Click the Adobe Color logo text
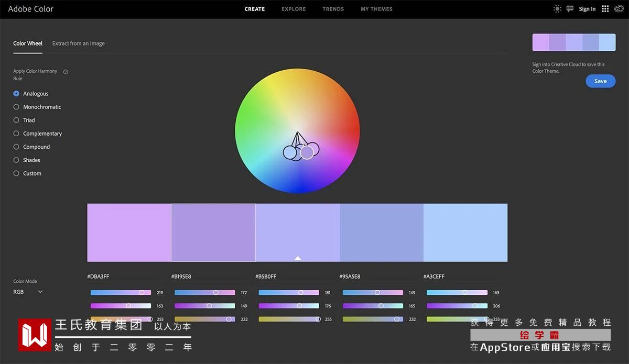The height and width of the screenshot is (364, 629). pyautogui.click(x=30, y=9)
